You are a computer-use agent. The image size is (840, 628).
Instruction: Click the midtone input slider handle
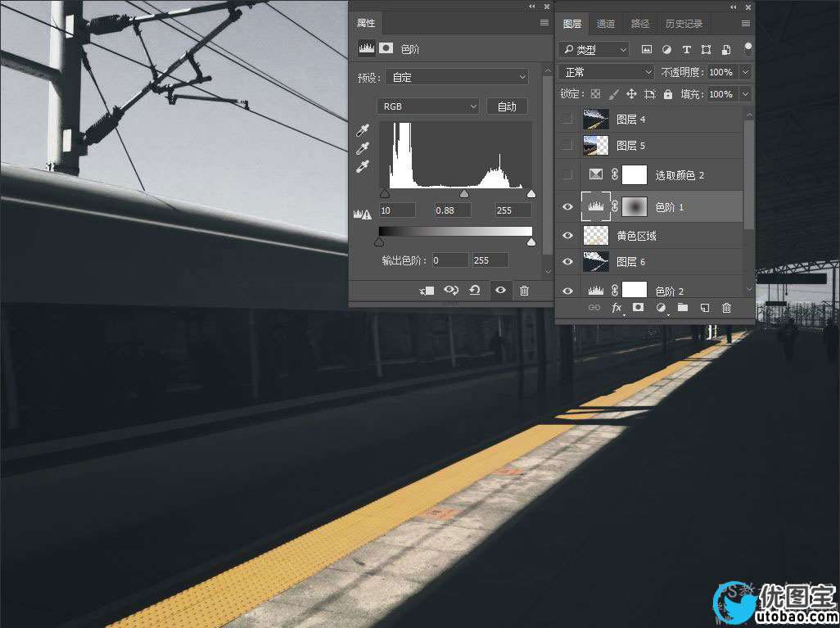464,194
